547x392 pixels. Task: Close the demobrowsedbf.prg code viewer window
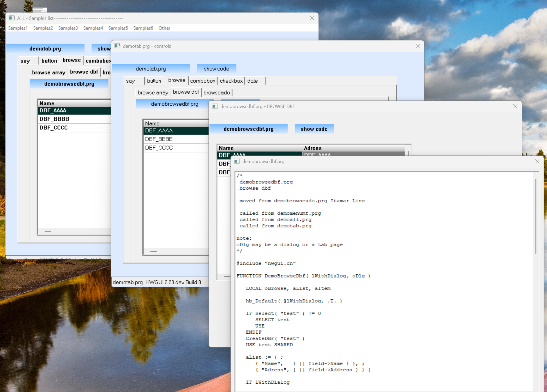pos(537,161)
